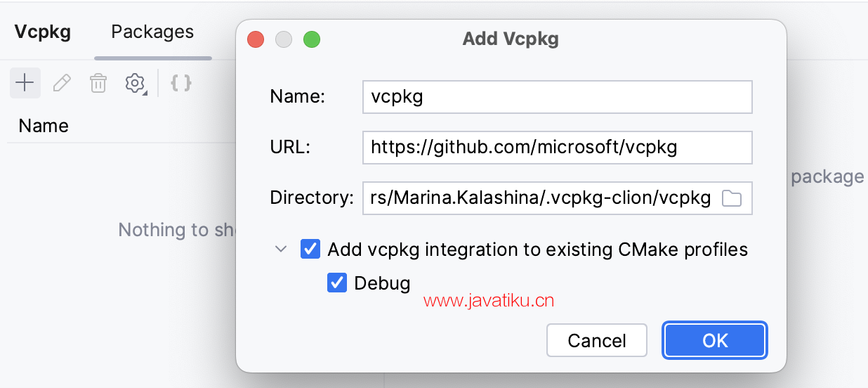Click the pencil edit icon

(62, 84)
